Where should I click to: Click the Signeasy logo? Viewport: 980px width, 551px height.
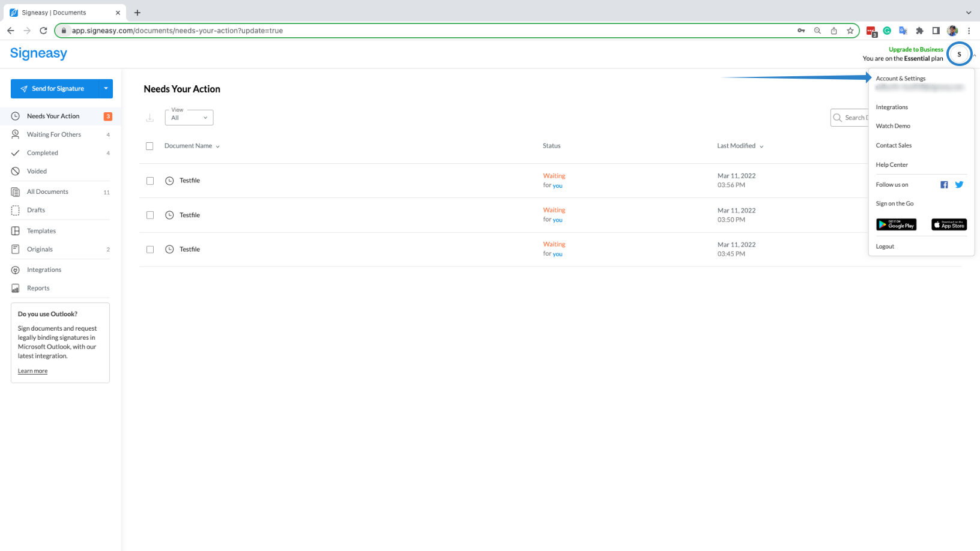coord(38,53)
